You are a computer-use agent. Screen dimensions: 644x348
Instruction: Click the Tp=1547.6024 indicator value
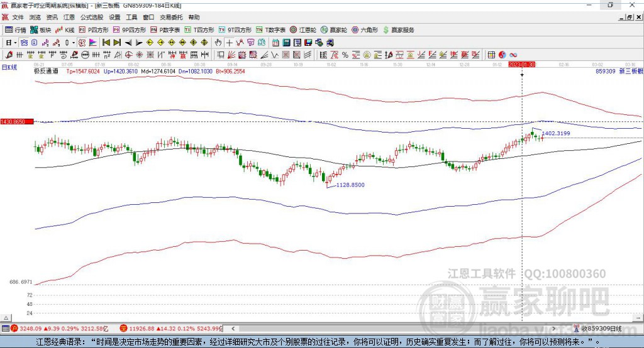83,72
